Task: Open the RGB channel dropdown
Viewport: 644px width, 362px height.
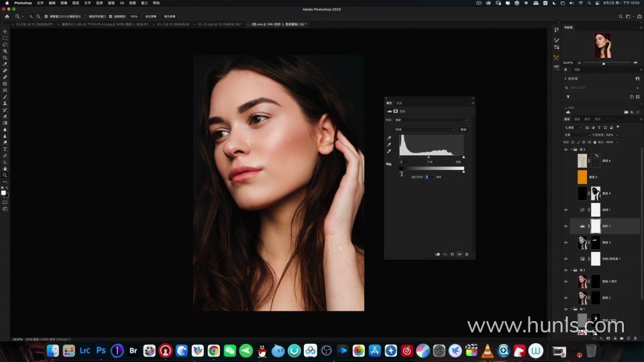Action: (x=425, y=129)
